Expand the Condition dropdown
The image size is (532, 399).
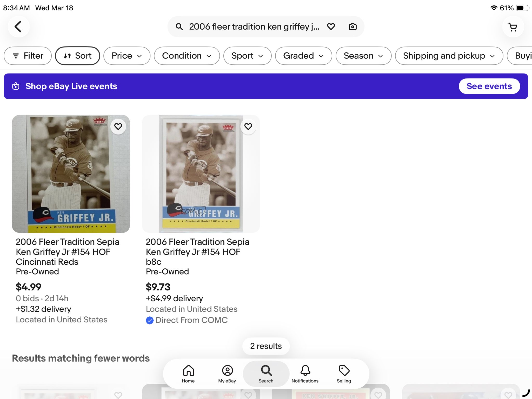click(x=187, y=56)
